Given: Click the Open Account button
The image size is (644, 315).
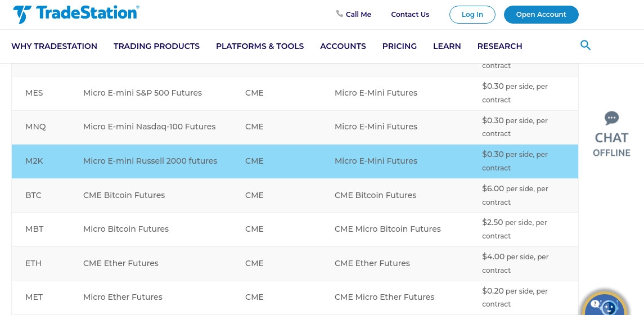Looking at the screenshot, I should coord(541,15).
